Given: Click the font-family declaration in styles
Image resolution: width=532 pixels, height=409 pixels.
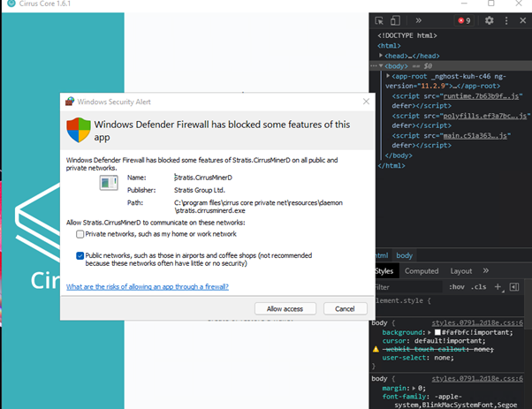Looking at the screenshot, I should [x=450, y=400].
